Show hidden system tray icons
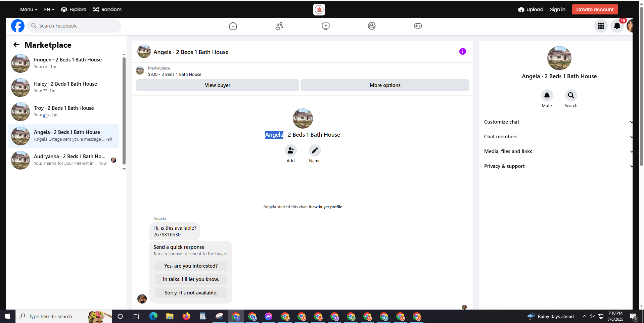 (584, 316)
